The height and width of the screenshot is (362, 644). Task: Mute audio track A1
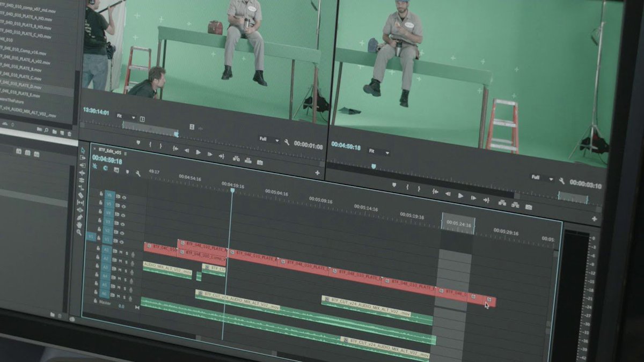pos(121,252)
